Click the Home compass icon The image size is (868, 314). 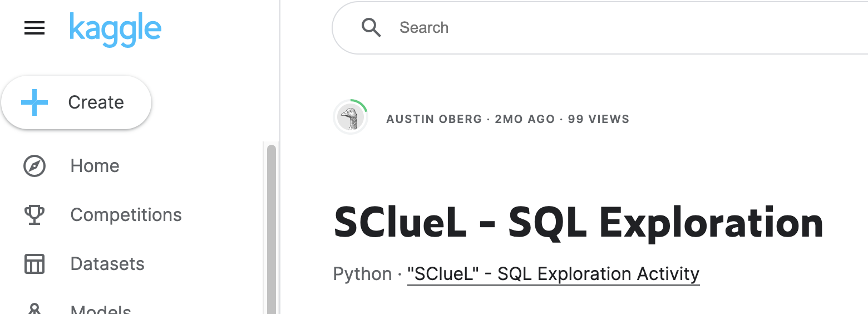pyautogui.click(x=34, y=166)
